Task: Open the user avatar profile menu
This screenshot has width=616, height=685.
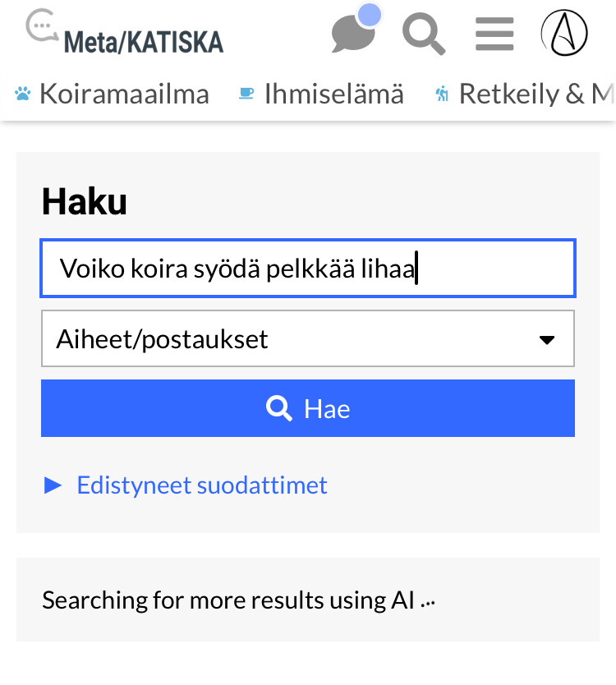Action: pos(564,34)
